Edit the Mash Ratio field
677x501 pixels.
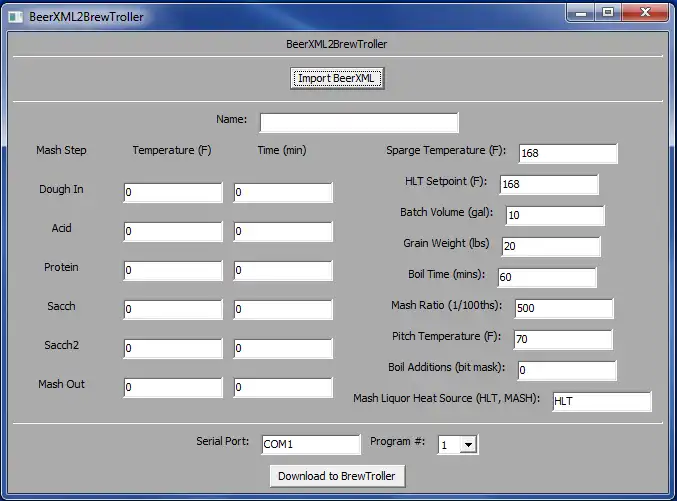[x=564, y=308]
